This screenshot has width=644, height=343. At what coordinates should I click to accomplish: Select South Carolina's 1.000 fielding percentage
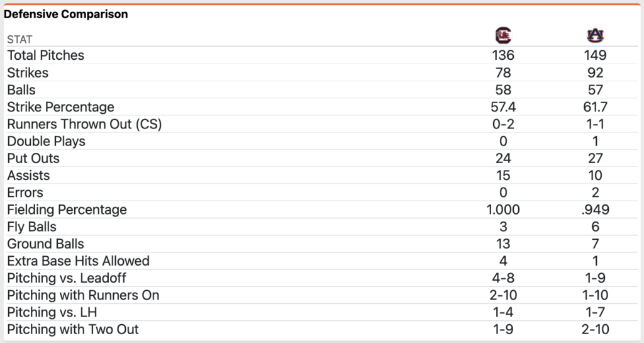click(502, 210)
